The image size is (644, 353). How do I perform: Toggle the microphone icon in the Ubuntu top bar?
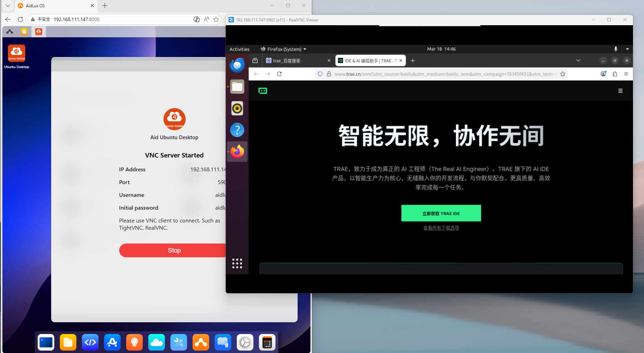tap(616, 49)
